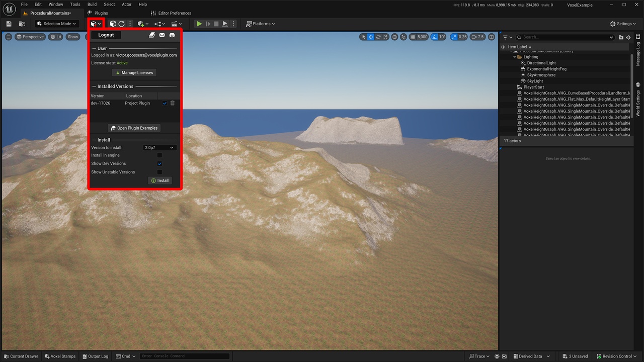Click the Voxel refresh arrow icon

click(121, 24)
